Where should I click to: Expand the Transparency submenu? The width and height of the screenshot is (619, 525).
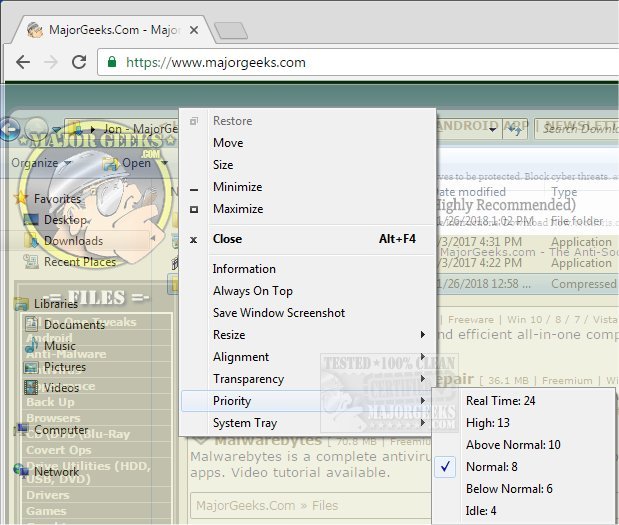(x=308, y=379)
